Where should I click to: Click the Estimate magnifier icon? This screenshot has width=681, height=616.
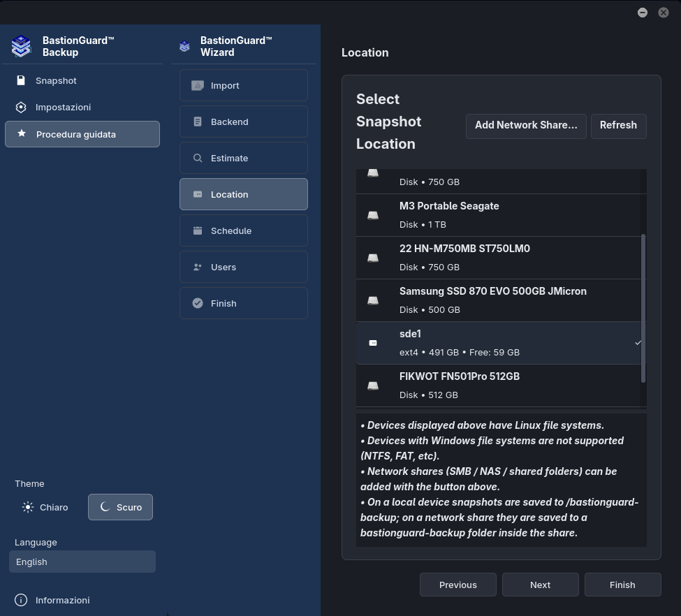click(198, 158)
